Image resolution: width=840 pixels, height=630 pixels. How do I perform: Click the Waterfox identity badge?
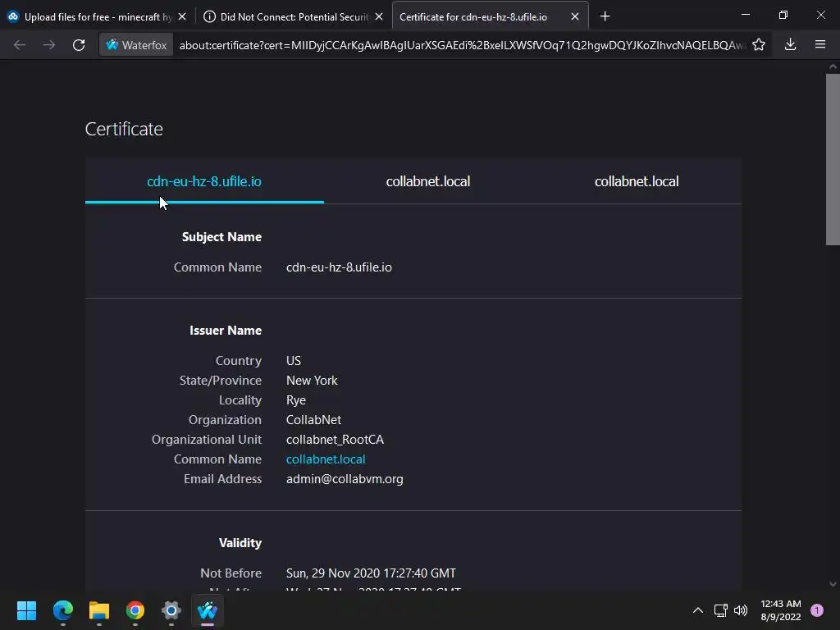(x=137, y=45)
